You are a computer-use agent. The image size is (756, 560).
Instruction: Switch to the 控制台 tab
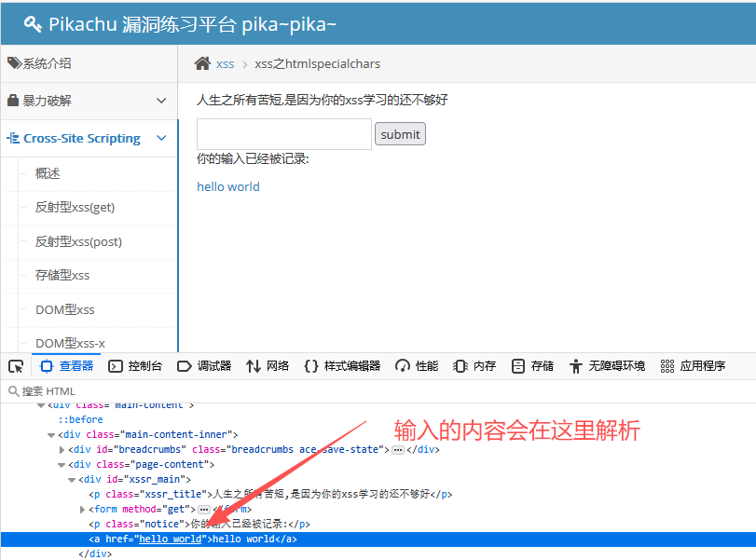tap(135, 366)
